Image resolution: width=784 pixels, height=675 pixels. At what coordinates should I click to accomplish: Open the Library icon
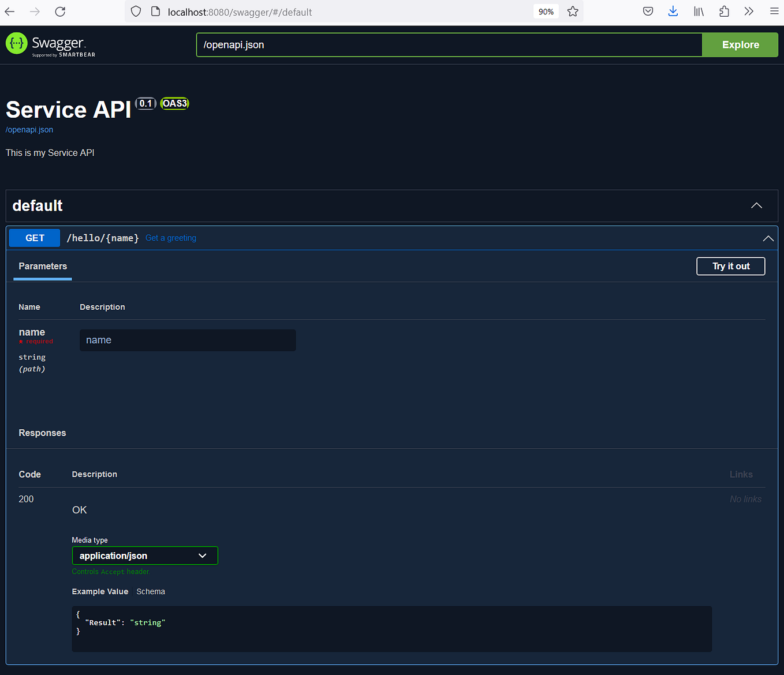click(699, 11)
